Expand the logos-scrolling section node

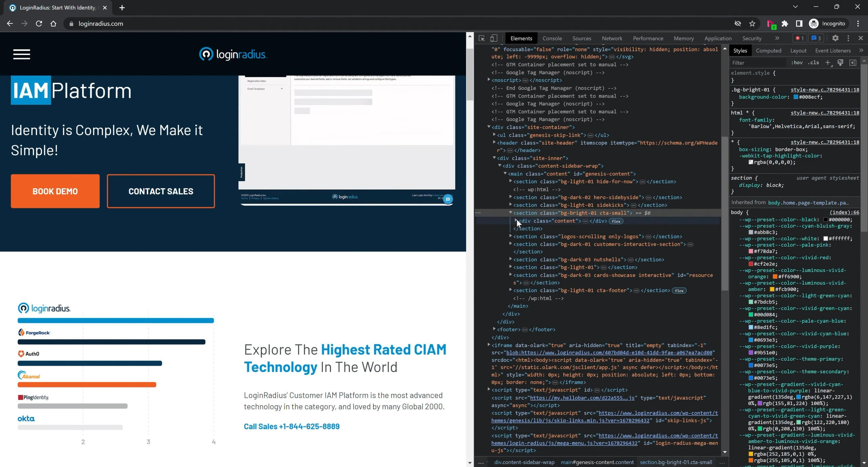click(x=511, y=236)
